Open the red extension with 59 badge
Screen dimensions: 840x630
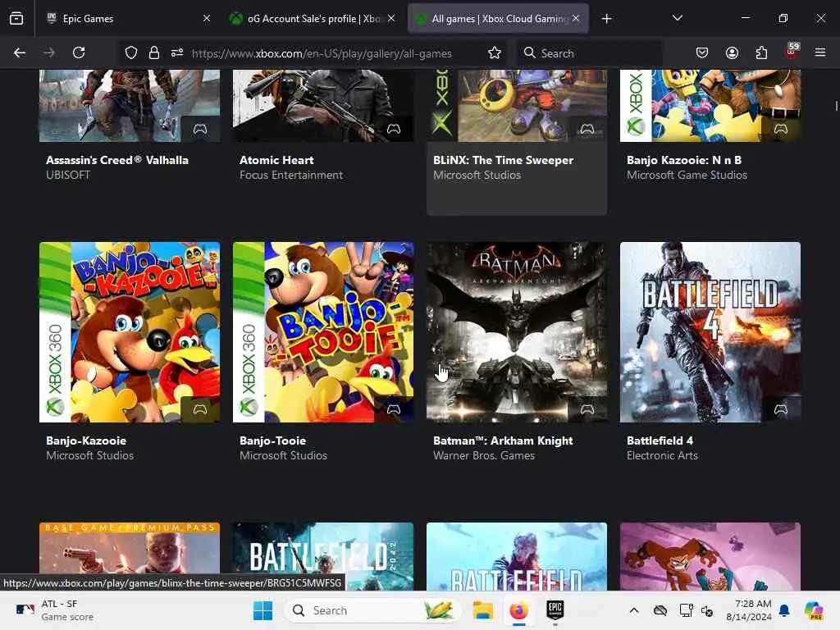(792, 52)
